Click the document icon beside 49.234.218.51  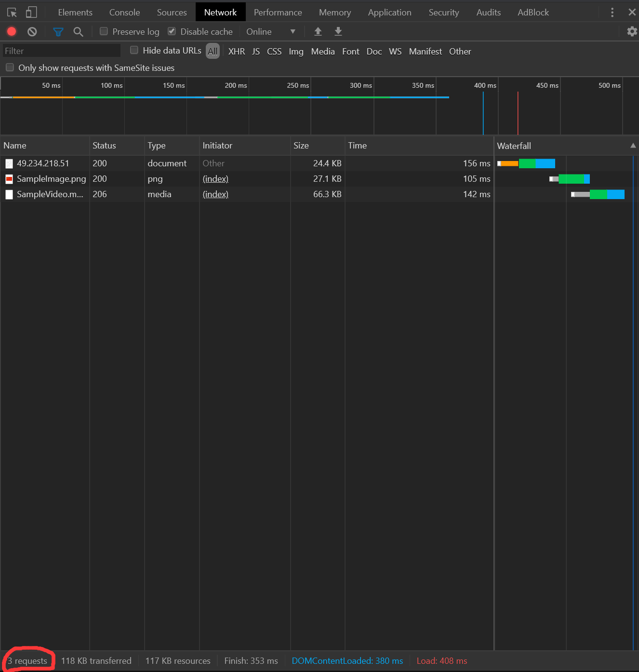tap(9, 163)
